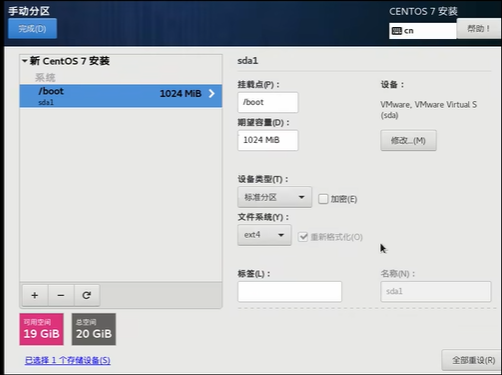
Task: Add a new mount point with plus icon
Action: pyautogui.click(x=35, y=295)
